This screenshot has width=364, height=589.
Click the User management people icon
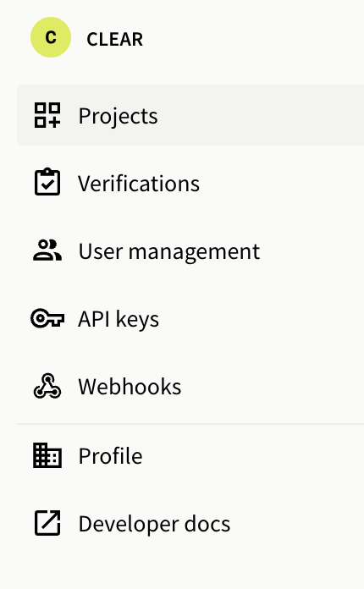coord(47,250)
